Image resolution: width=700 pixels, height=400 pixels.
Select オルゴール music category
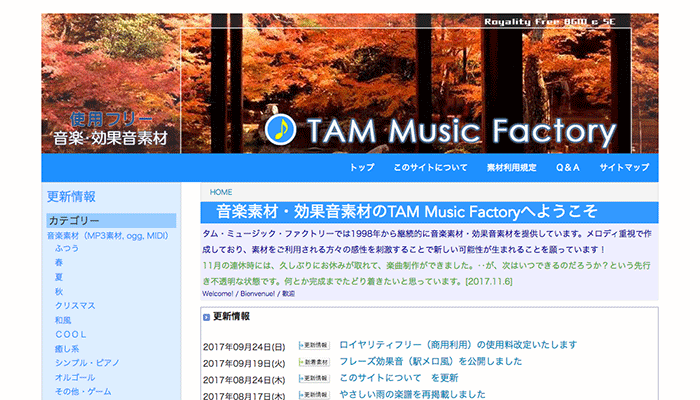pyautogui.click(x=75, y=377)
